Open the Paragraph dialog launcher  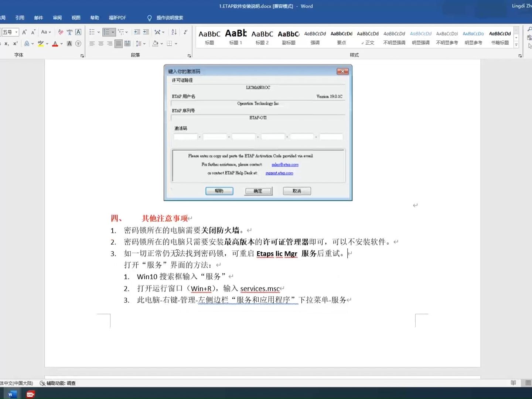click(x=189, y=56)
